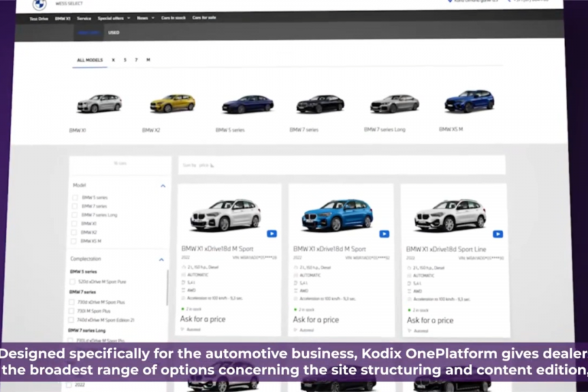
Task: Click the Complectation list scrollbar
Action: pos(167,287)
